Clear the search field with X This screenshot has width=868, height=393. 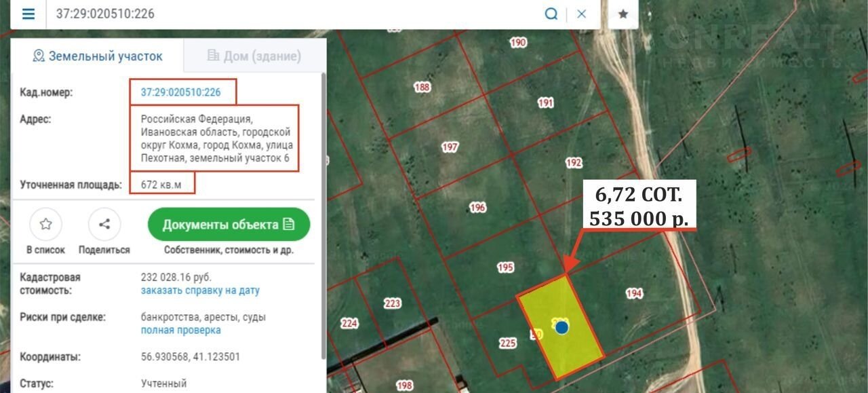click(581, 14)
